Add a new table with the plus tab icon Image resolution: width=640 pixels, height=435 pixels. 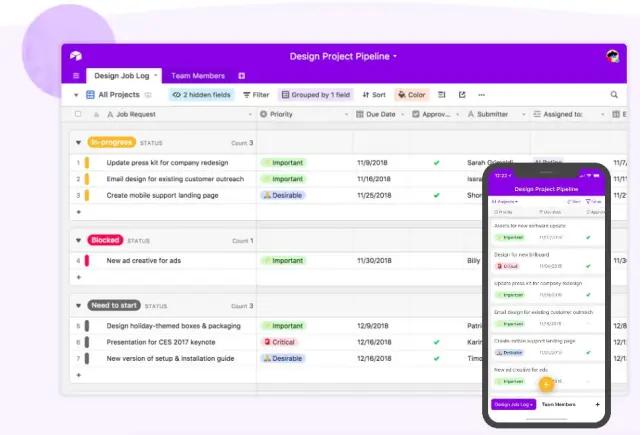click(x=241, y=76)
